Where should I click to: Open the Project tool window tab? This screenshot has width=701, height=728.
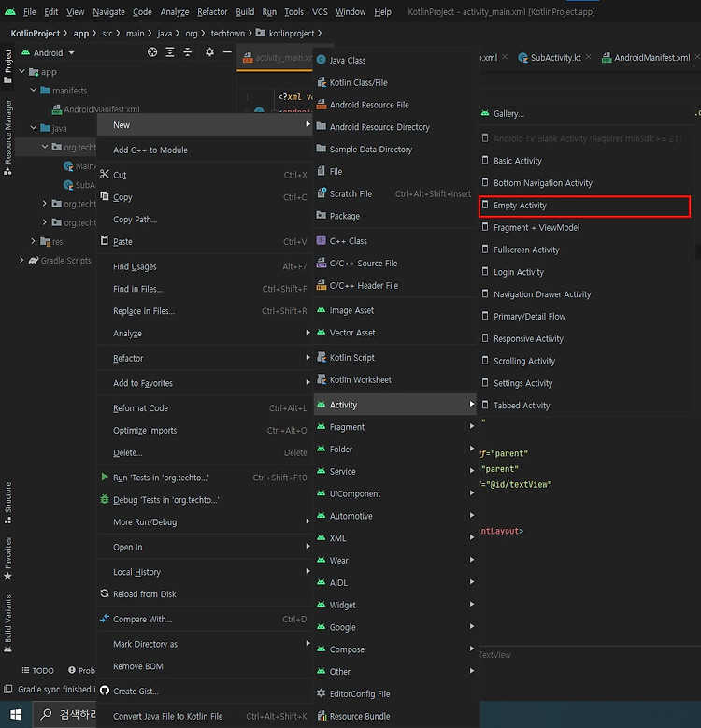tap(7, 66)
